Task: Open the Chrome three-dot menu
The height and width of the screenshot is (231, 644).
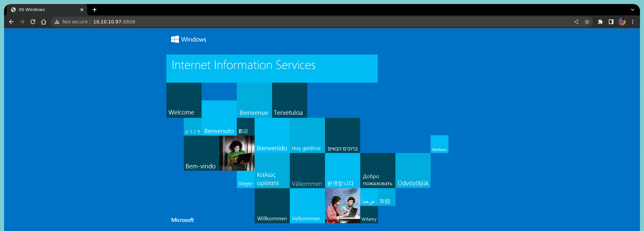Action: point(633,22)
